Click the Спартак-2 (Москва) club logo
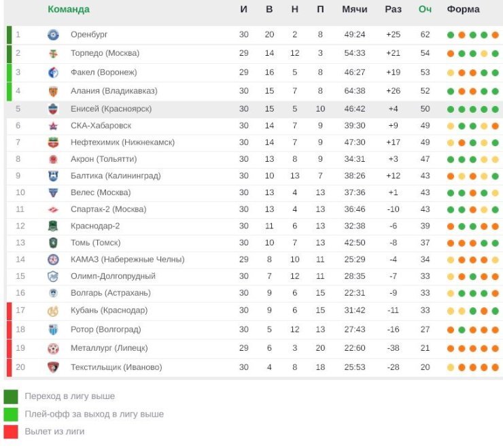 pos(53,210)
